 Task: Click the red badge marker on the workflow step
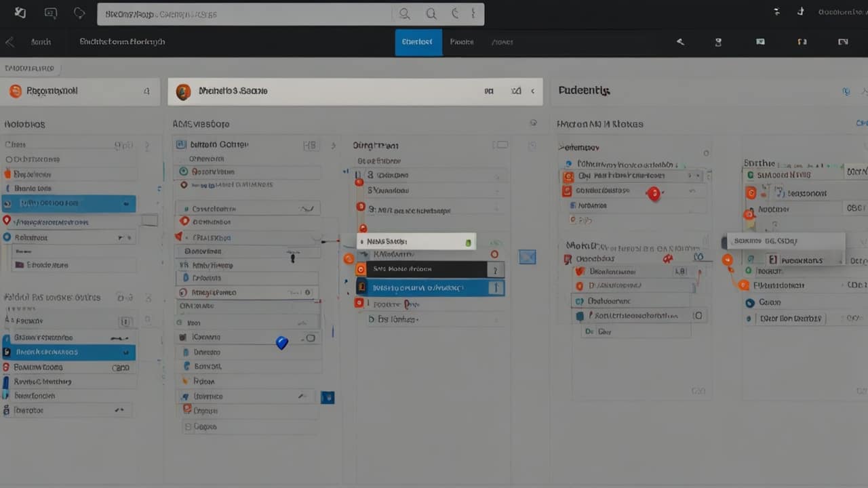coord(654,195)
